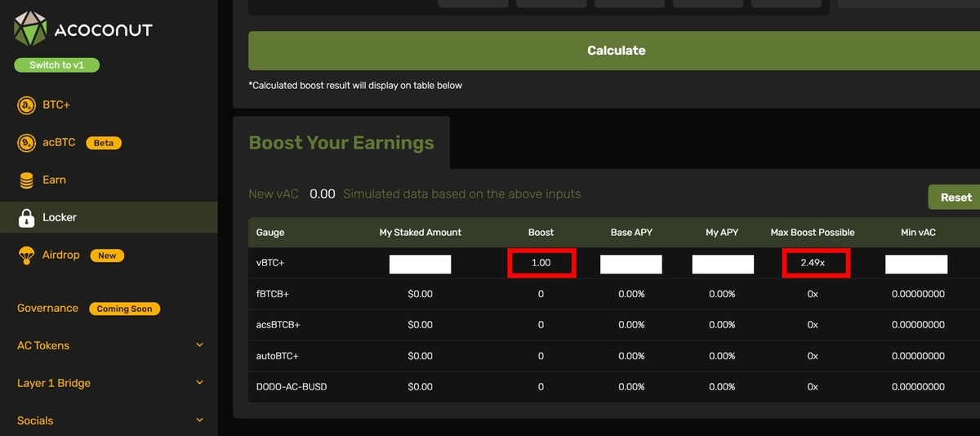Click the Locker padlock icon
Screen dimensions: 980x436
coord(27,218)
